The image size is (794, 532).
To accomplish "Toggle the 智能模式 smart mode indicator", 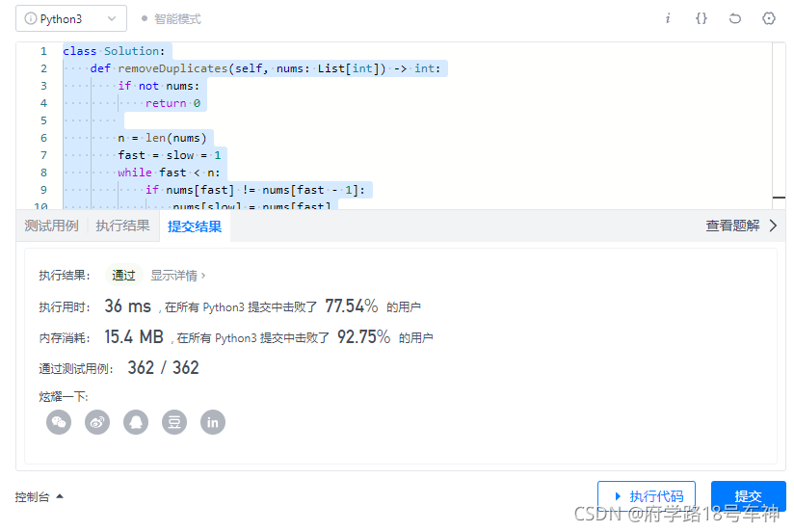I will tap(172, 18).
